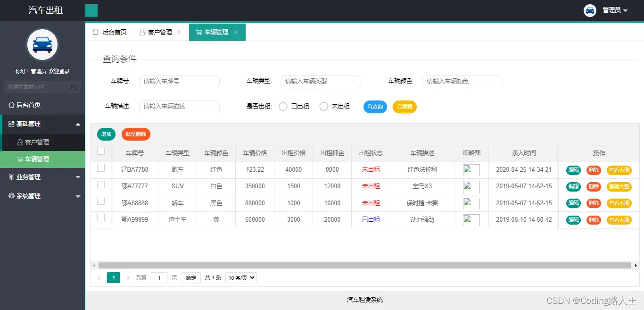
Task: Click the thumbnail image for 鄂A77777
Action: click(471, 187)
